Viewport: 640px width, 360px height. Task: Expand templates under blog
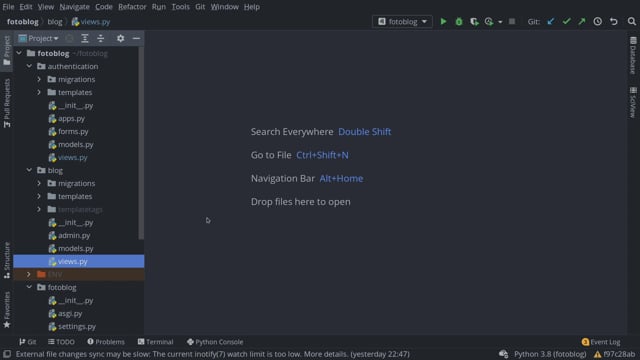(x=39, y=196)
